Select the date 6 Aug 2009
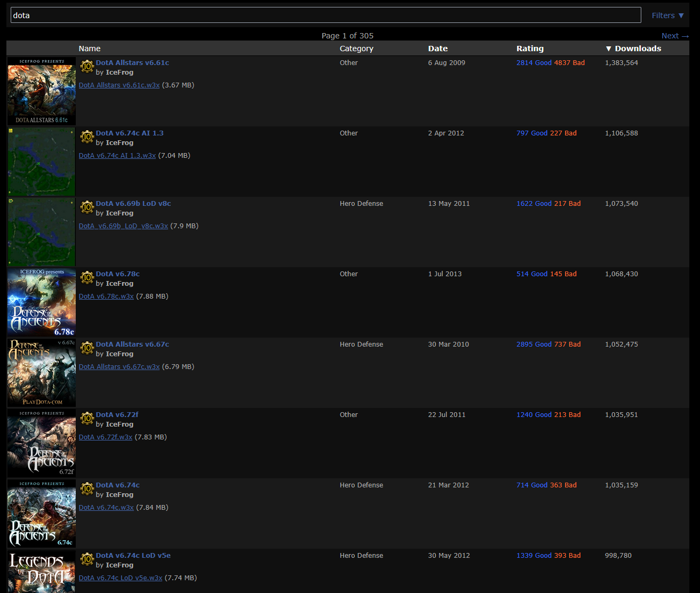Image resolution: width=700 pixels, height=593 pixels. click(x=447, y=62)
